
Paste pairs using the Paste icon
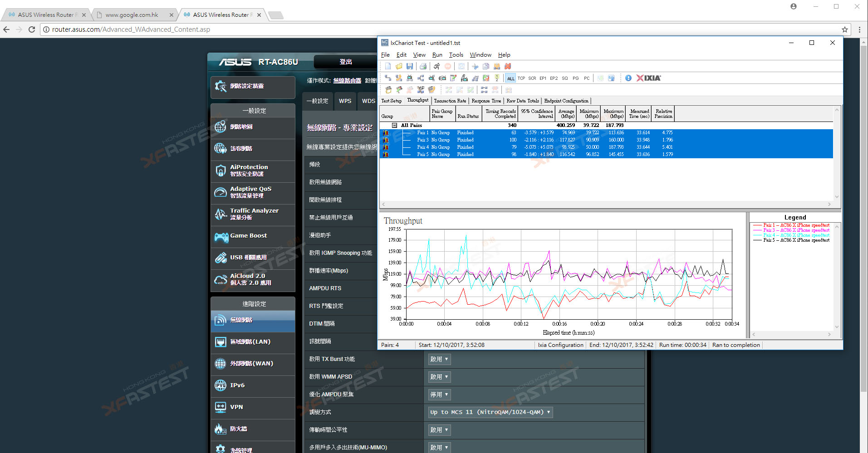point(497,66)
